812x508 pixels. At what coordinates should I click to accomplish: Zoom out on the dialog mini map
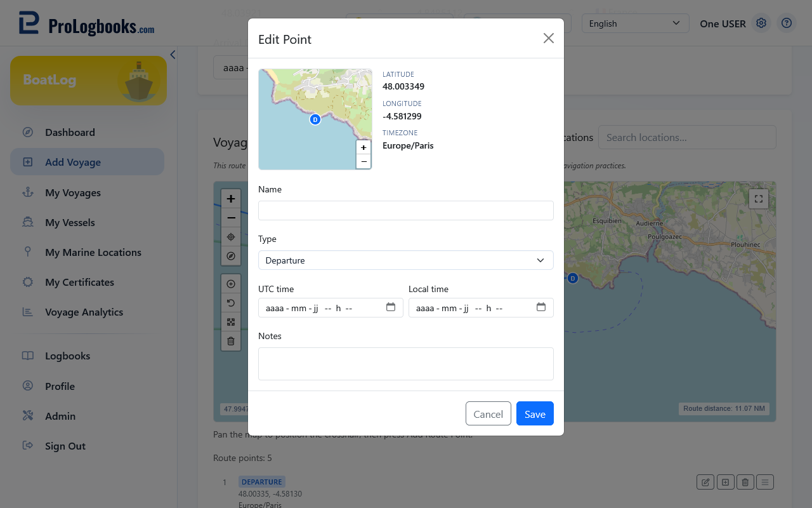tap(363, 161)
